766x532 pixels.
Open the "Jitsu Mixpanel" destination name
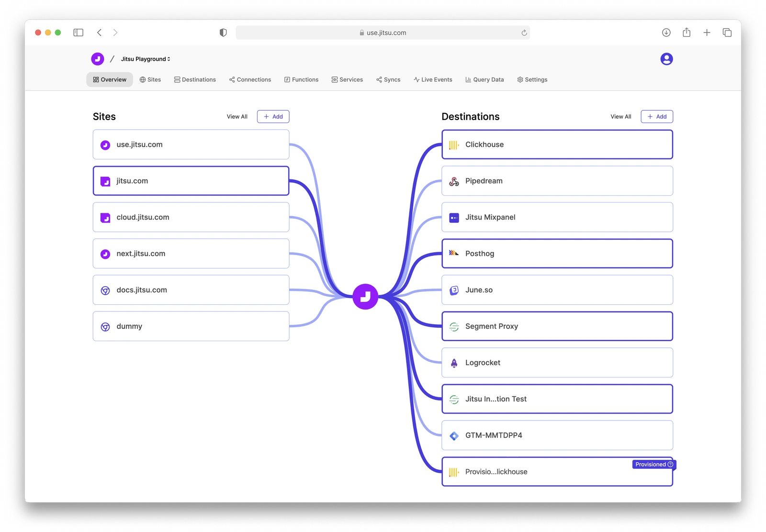pos(490,217)
